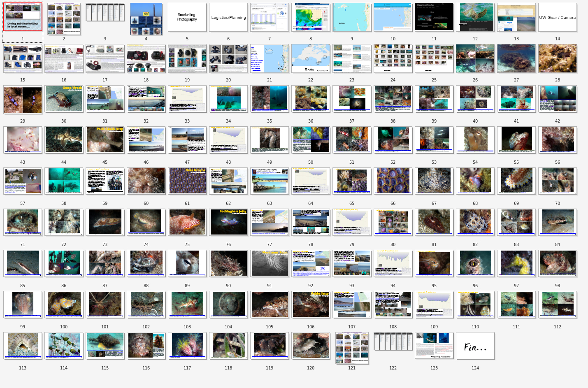Select the 'Logistics/Planning' section slide
The width and height of the screenshot is (588, 388).
[228, 17]
